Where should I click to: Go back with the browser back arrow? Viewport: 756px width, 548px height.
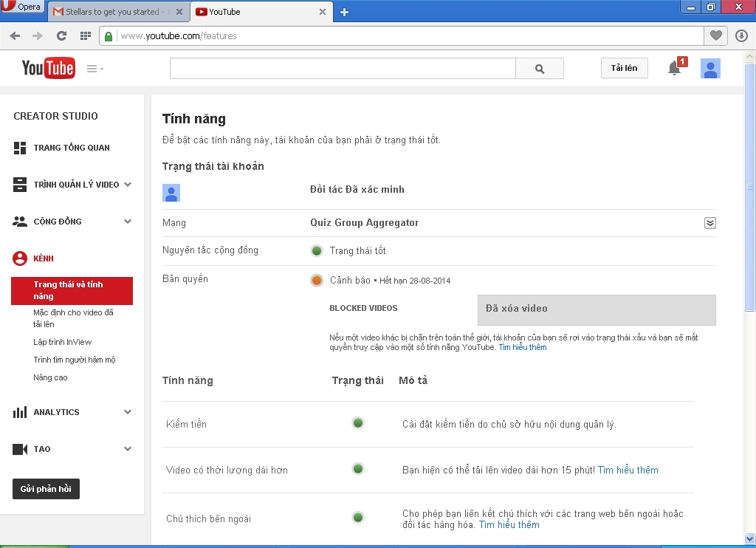pos(15,35)
